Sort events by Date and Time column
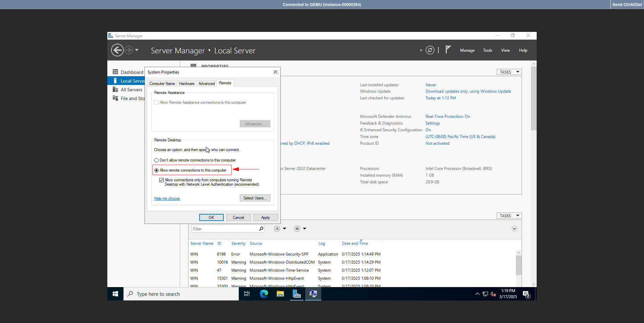 tap(355, 243)
